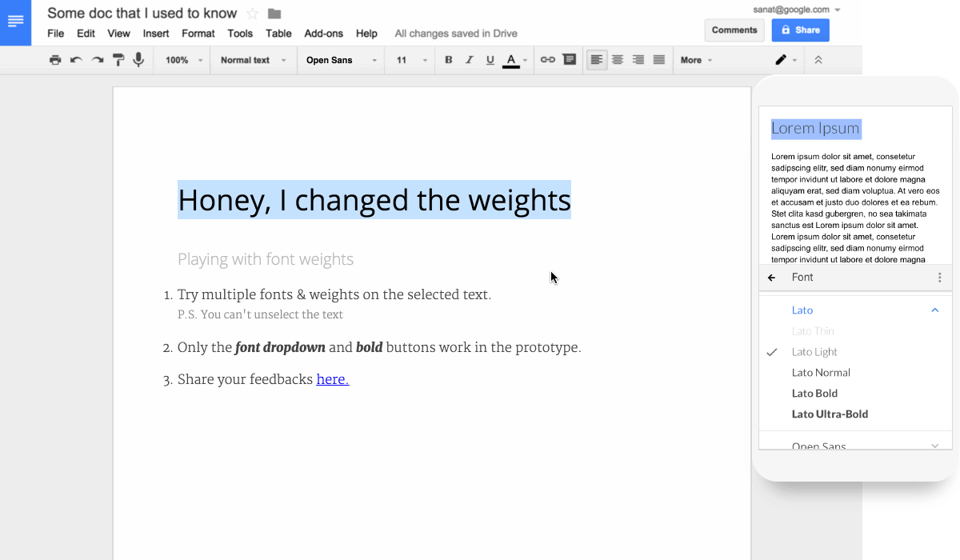Open the 'here.' feedback link
Image resolution: width=960 pixels, height=560 pixels.
pyautogui.click(x=333, y=379)
